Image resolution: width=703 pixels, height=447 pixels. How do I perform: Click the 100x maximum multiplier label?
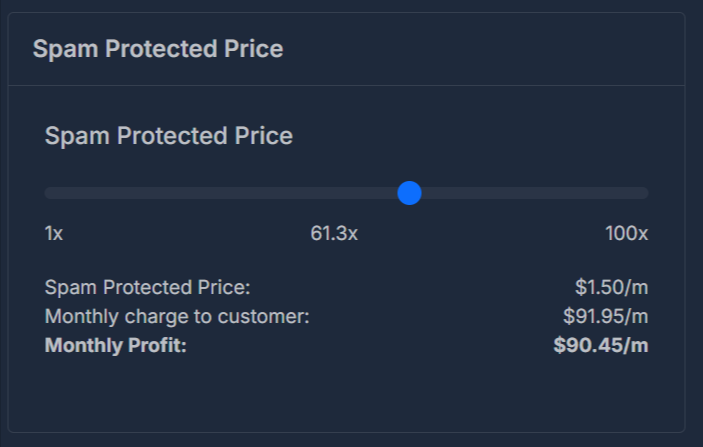(626, 234)
